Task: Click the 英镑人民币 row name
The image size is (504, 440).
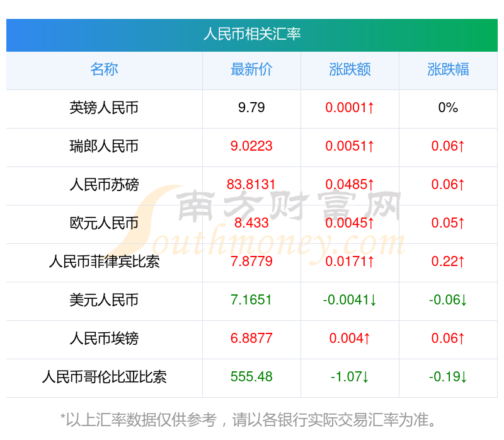Action: point(104,108)
